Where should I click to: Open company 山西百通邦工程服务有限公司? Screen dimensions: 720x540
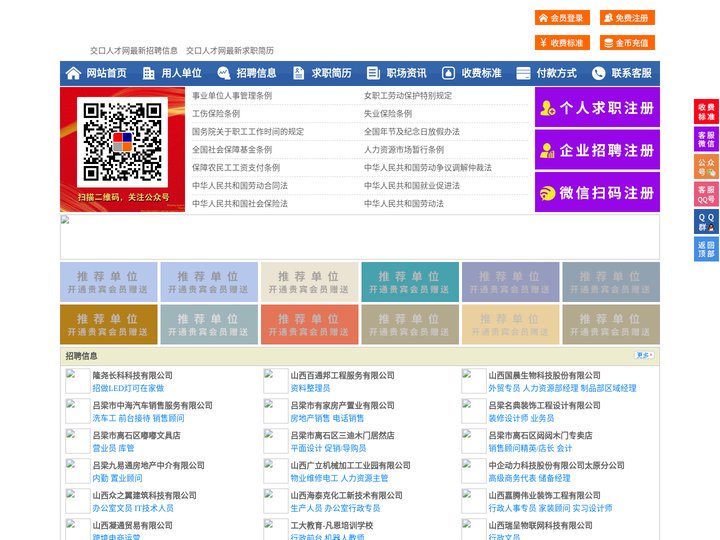(x=343, y=375)
